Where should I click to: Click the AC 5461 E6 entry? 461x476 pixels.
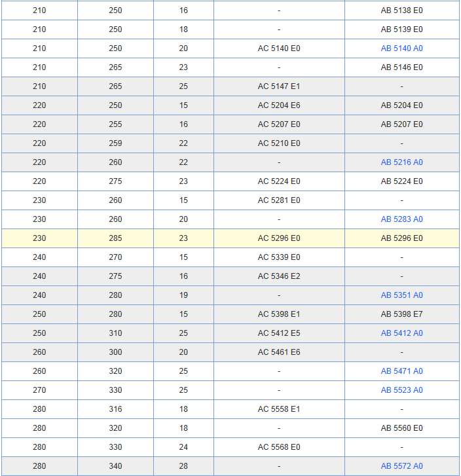coord(279,352)
